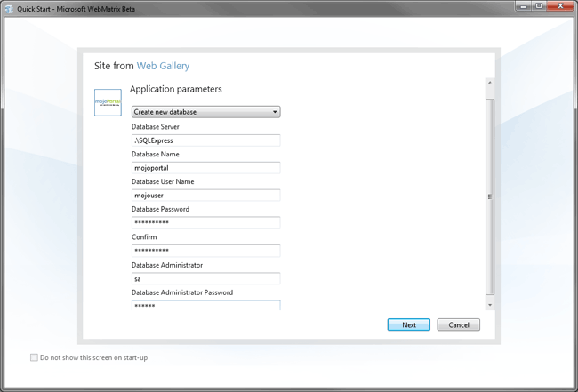This screenshot has width=578, height=392.
Task: Click the WebMatrix icon in title bar
Action: tap(9, 8)
